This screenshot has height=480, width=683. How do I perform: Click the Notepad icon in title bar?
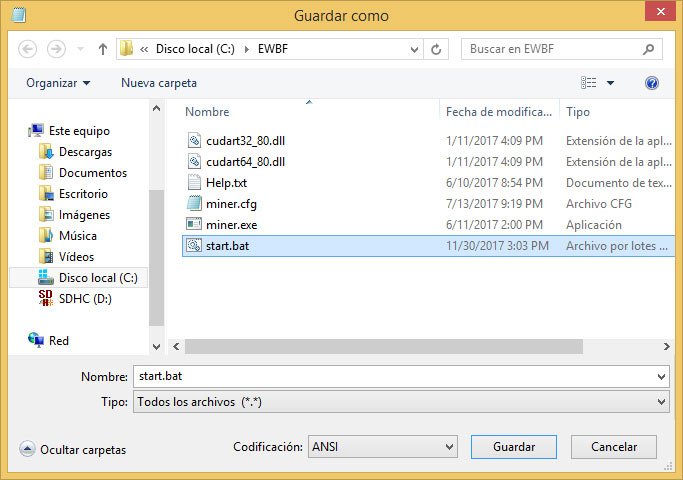point(19,15)
